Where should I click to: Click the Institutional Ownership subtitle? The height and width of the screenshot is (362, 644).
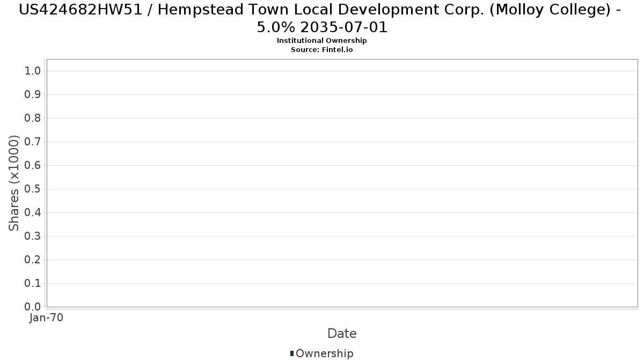tap(321, 41)
